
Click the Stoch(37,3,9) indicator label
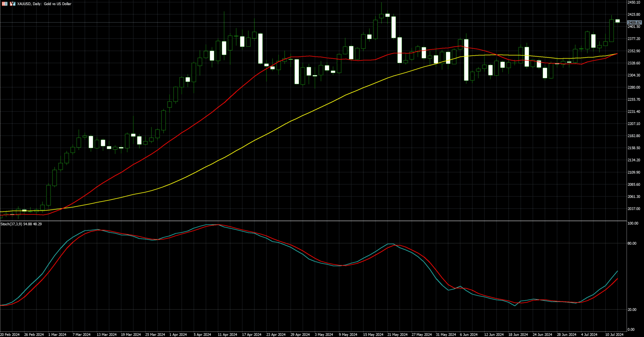click(21, 224)
